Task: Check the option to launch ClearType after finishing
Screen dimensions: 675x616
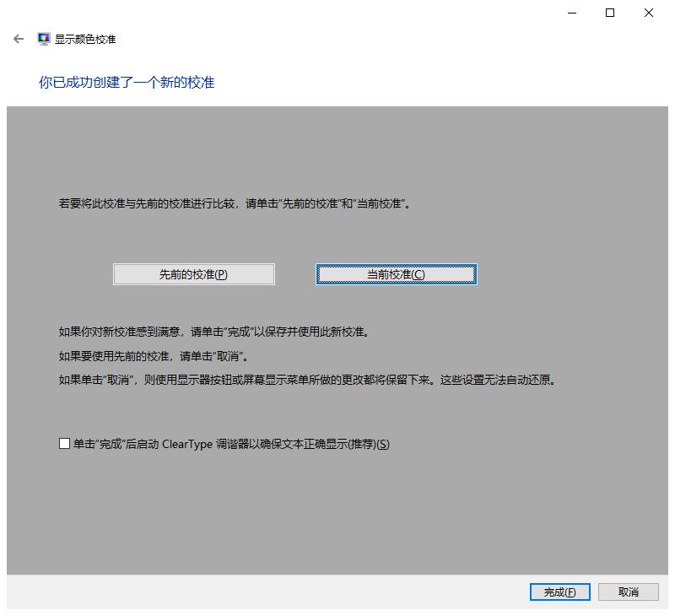Action: pyautogui.click(x=62, y=445)
